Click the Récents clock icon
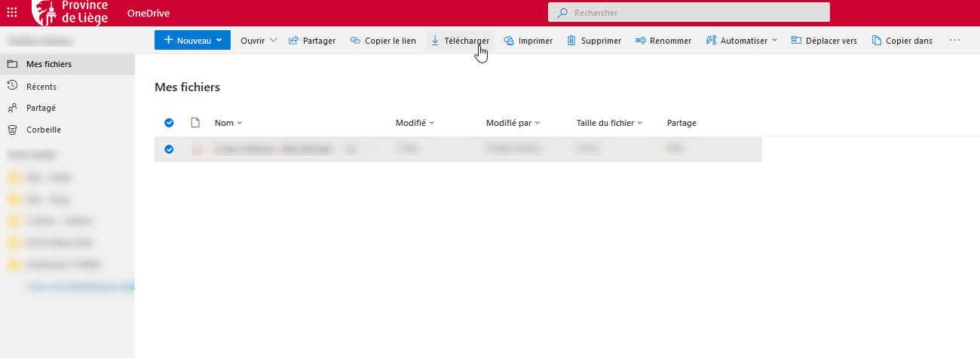 [x=12, y=86]
